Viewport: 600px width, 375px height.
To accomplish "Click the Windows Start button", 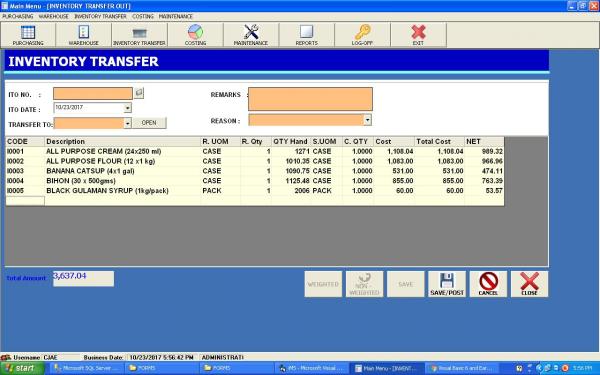I will click(x=22, y=368).
